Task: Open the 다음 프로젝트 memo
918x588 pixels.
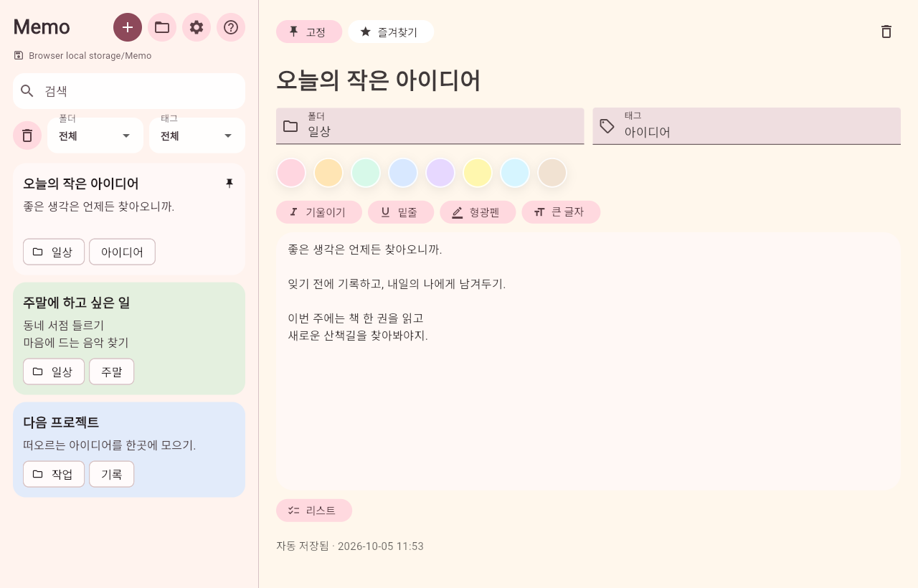Action: tap(129, 450)
